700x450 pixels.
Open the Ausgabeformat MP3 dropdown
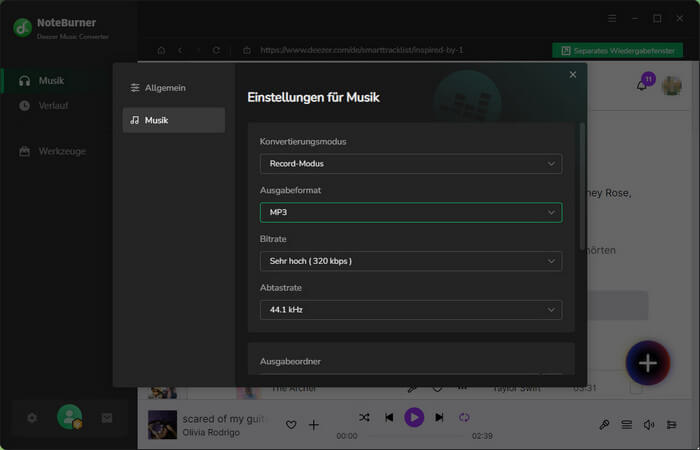click(x=410, y=212)
